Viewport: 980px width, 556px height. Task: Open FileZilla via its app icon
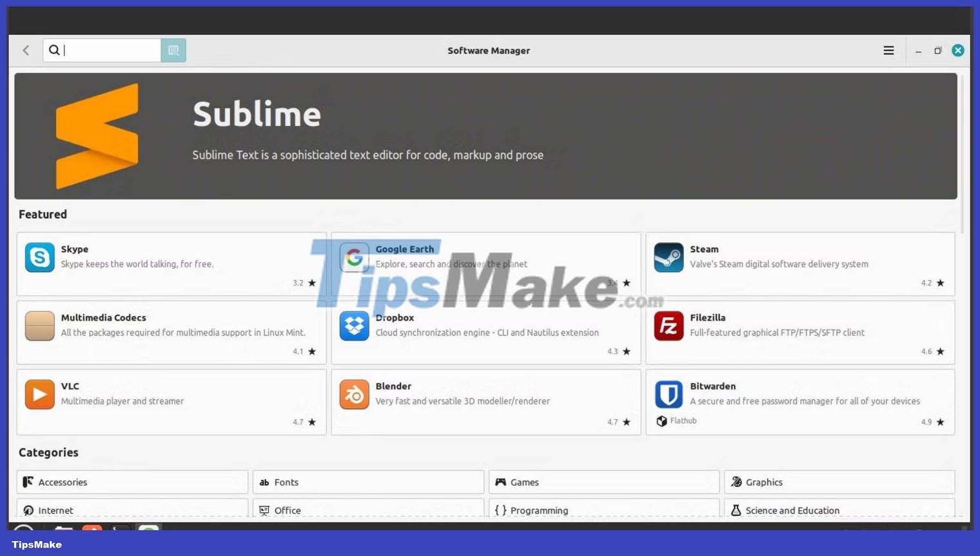669,326
